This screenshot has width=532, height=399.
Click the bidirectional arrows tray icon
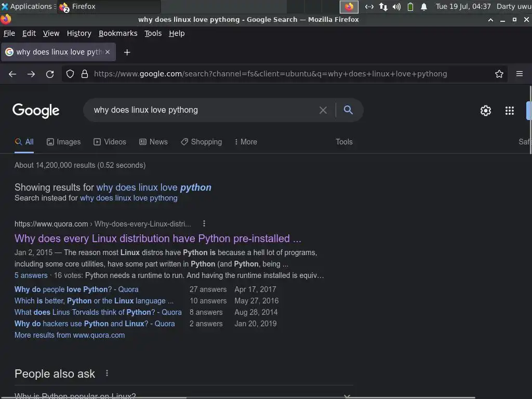click(369, 6)
